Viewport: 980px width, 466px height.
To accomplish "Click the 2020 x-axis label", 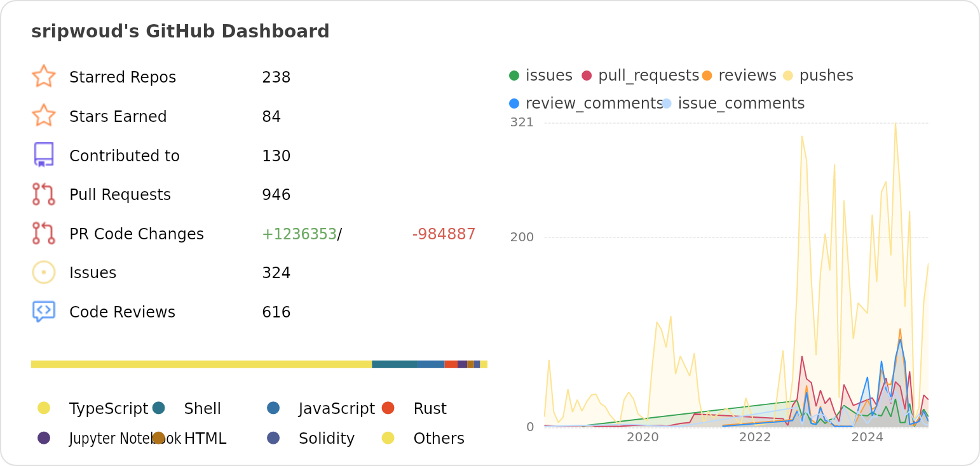I will point(643,437).
